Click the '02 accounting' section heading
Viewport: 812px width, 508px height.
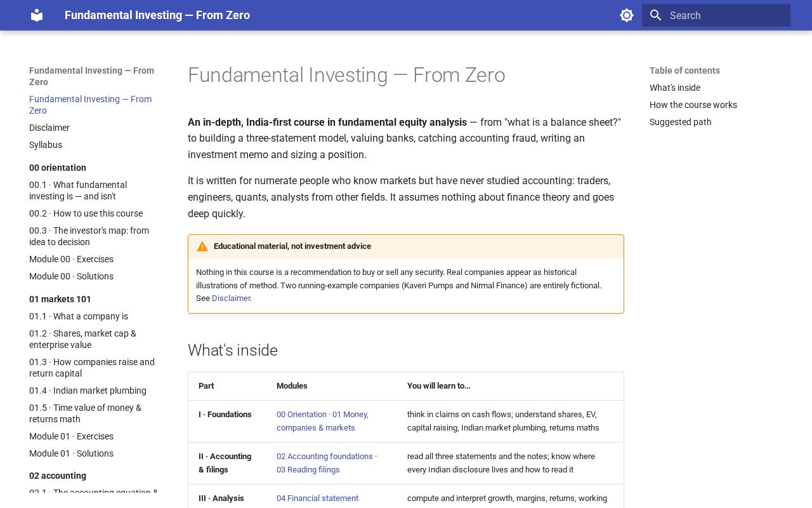click(58, 476)
